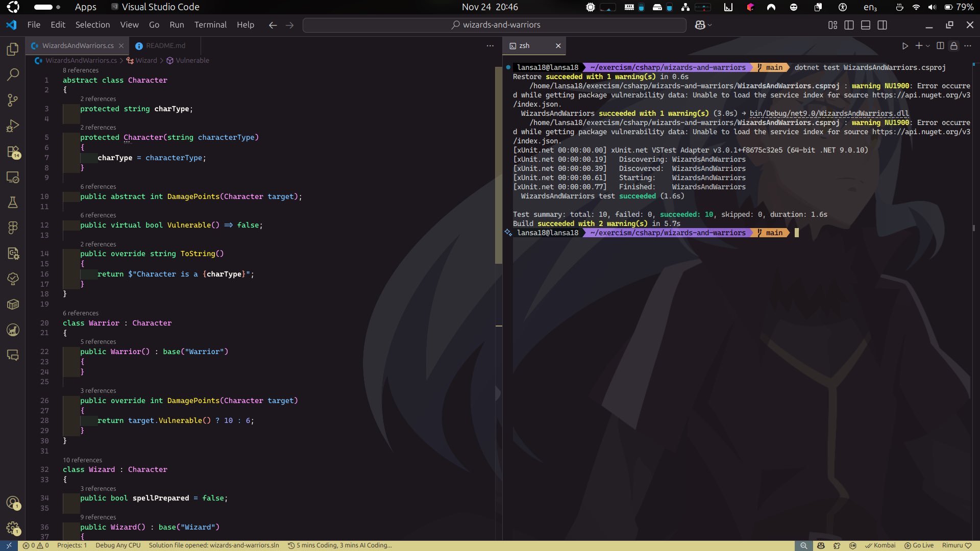Click the Manage gear icon
This screenshot has height=551, width=980.
pyautogui.click(x=13, y=528)
